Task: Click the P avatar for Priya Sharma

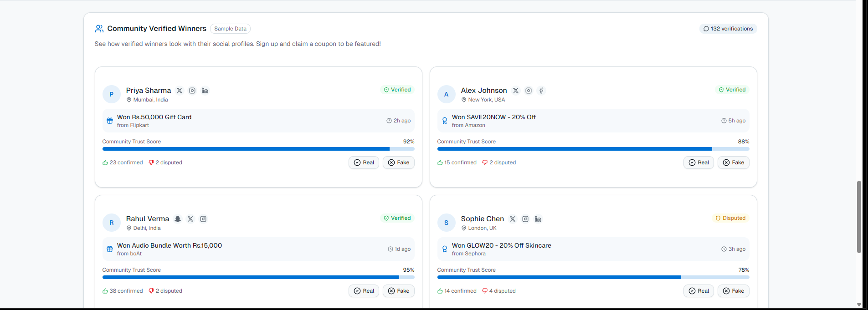Action: [112, 94]
